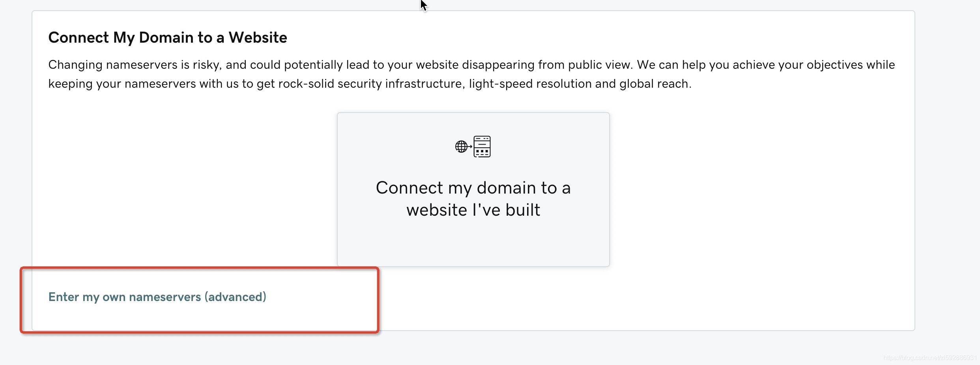The image size is (980, 365).
Task: Select the 'Connect my domain to a website I've built' card
Action: [x=473, y=189]
